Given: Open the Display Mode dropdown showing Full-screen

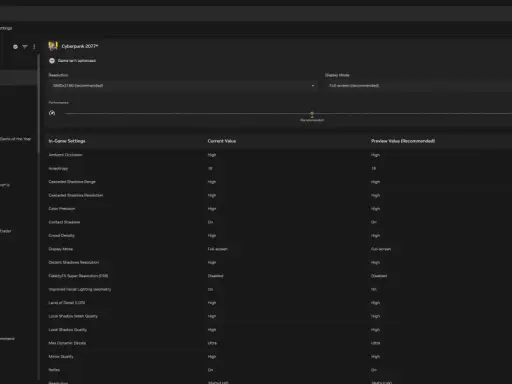Looking at the screenshot, I should tap(418, 86).
